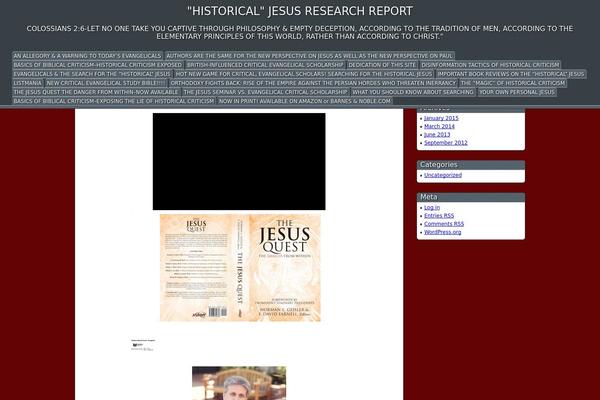Click the Categories widget heading
Image resolution: width=600 pixels, height=400 pixels.
471,165
